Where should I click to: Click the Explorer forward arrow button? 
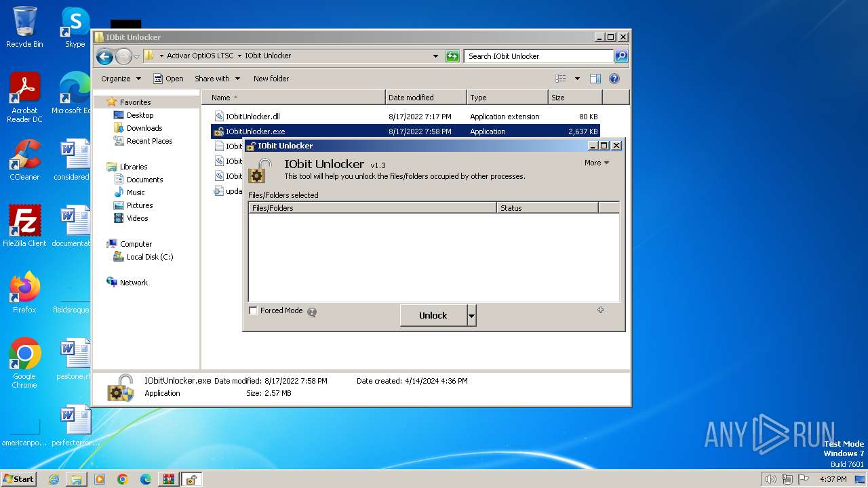[123, 56]
